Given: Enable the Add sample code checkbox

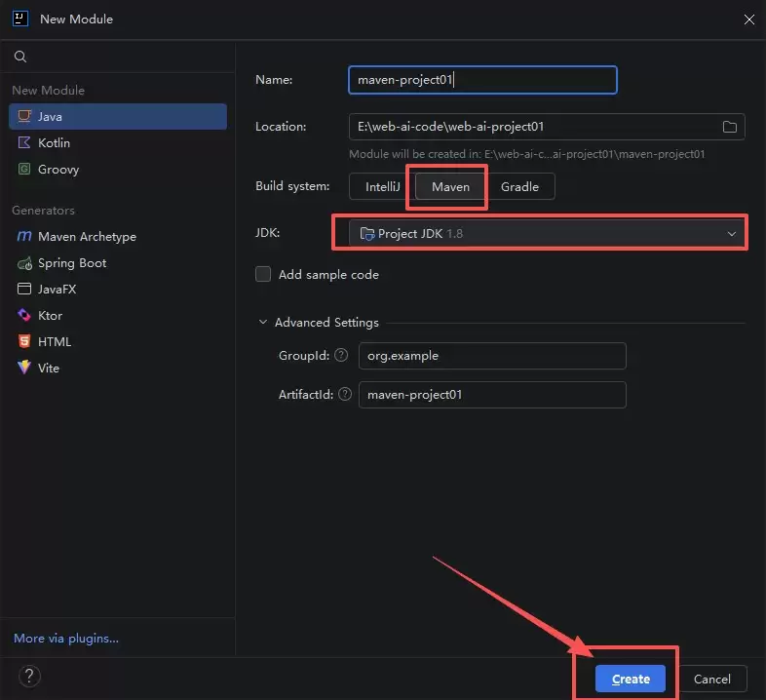Looking at the screenshot, I should pos(263,274).
